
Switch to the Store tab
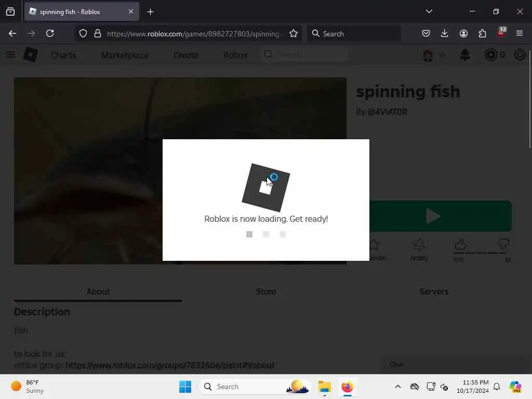point(266,291)
